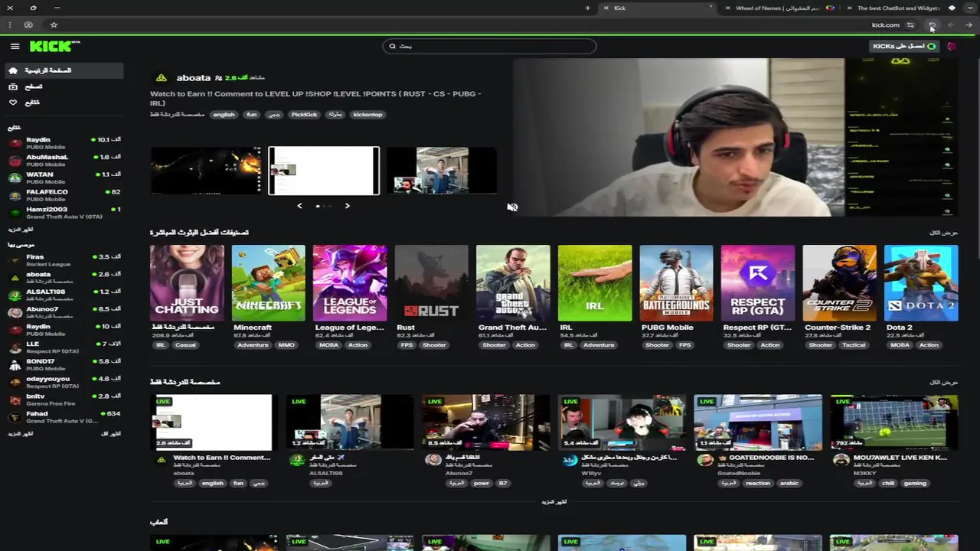Viewport: 980px width, 551px height.
Task: Click the next arrow under the featured carousel
Action: coord(347,206)
